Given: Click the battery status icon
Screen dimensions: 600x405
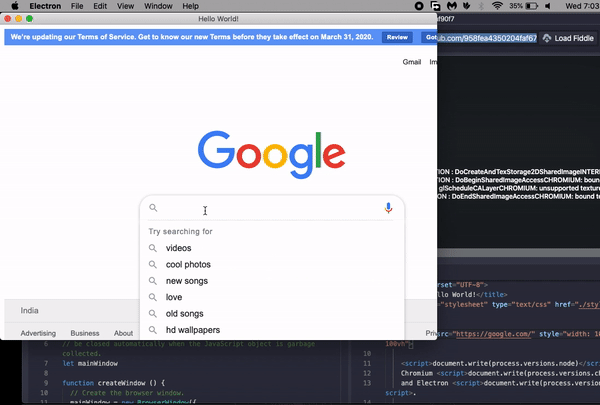Looking at the screenshot, I should 532,6.
